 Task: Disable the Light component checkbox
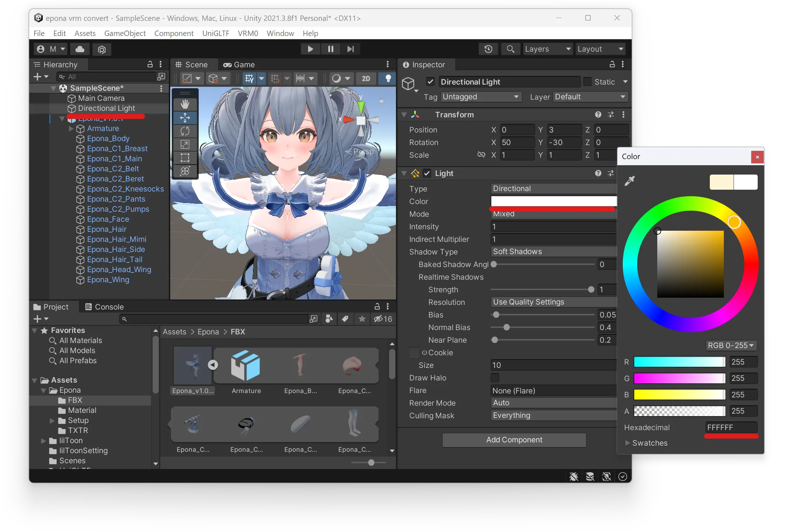[x=427, y=173]
